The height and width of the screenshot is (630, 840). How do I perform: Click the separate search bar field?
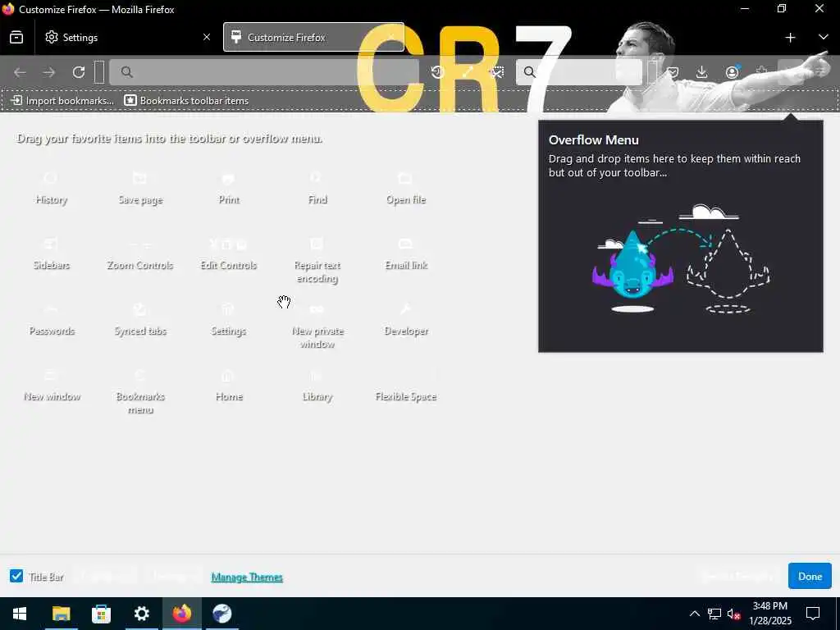click(578, 72)
